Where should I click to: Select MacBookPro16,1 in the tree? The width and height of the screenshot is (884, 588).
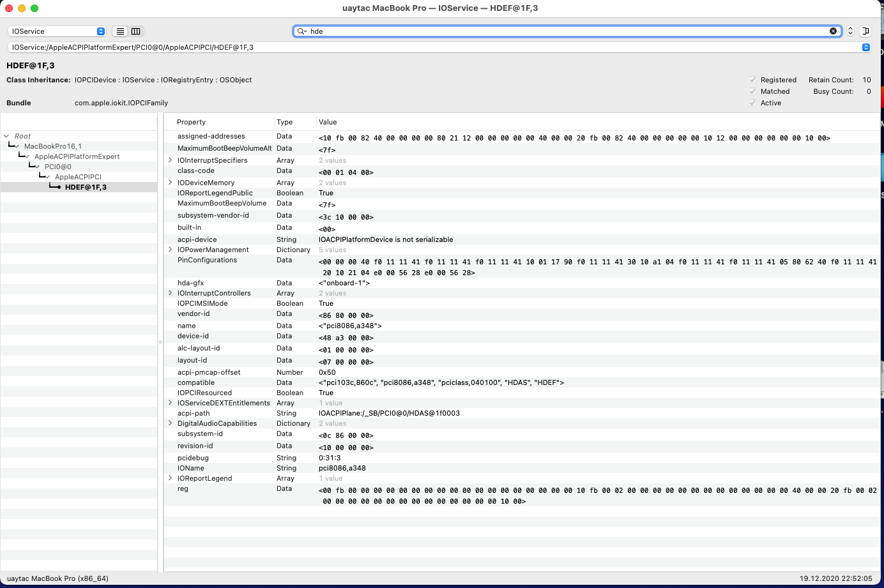pyautogui.click(x=53, y=146)
